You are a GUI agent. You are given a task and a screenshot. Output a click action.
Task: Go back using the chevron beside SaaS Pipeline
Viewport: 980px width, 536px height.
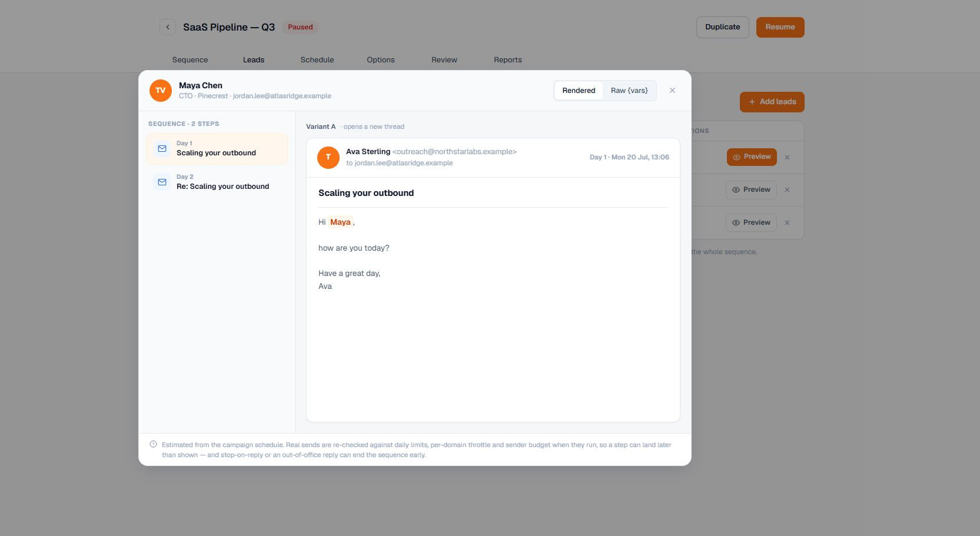point(168,27)
